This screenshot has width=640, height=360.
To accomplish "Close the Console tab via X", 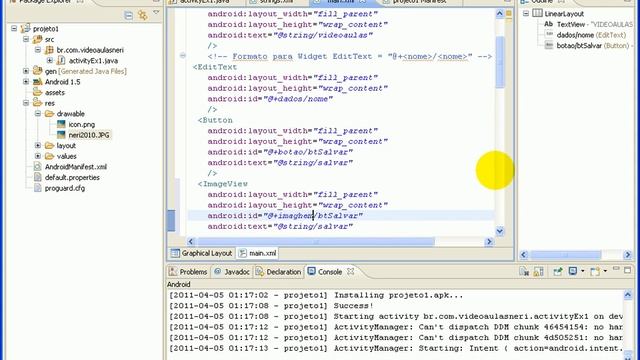I will (350, 271).
